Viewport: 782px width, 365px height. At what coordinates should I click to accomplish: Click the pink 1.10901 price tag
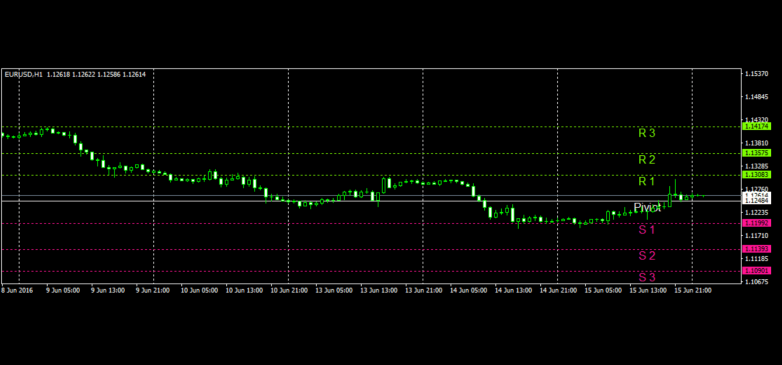pos(757,271)
